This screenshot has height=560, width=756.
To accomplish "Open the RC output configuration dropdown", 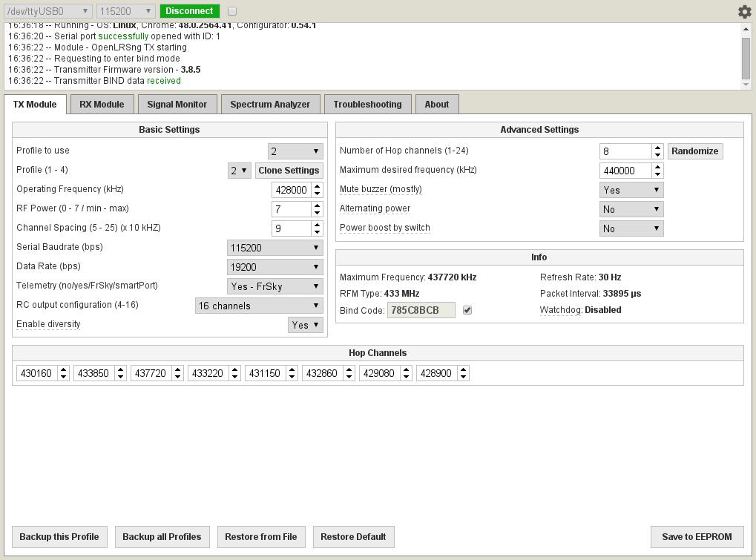I will coord(259,306).
